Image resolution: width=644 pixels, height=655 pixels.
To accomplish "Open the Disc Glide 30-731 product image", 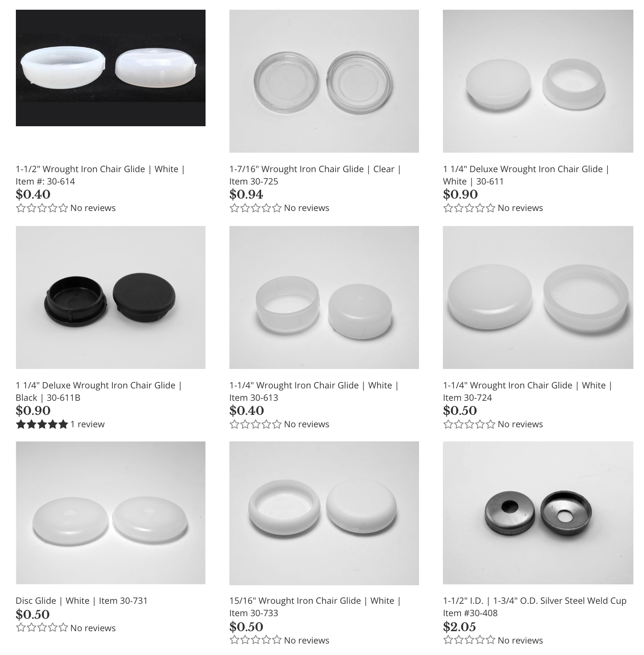I will tap(110, 513).
